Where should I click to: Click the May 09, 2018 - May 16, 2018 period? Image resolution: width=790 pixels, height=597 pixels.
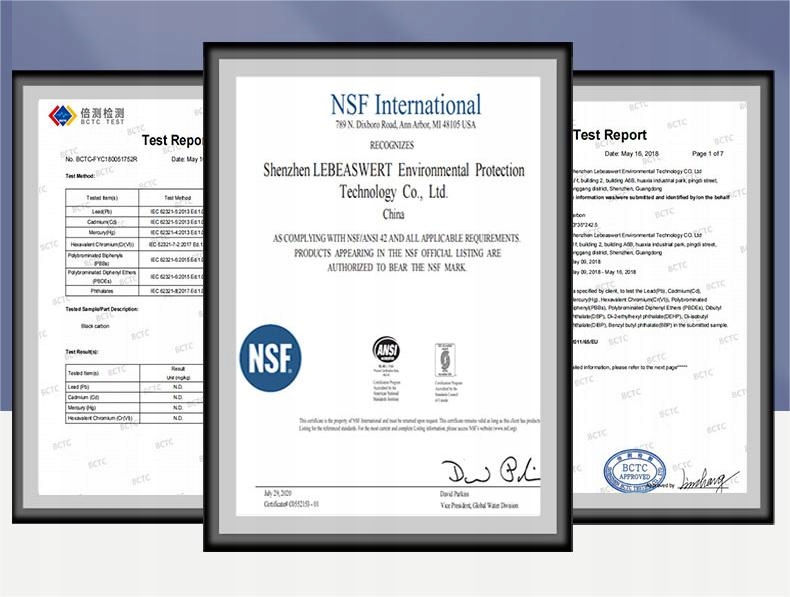pos(605,272)
